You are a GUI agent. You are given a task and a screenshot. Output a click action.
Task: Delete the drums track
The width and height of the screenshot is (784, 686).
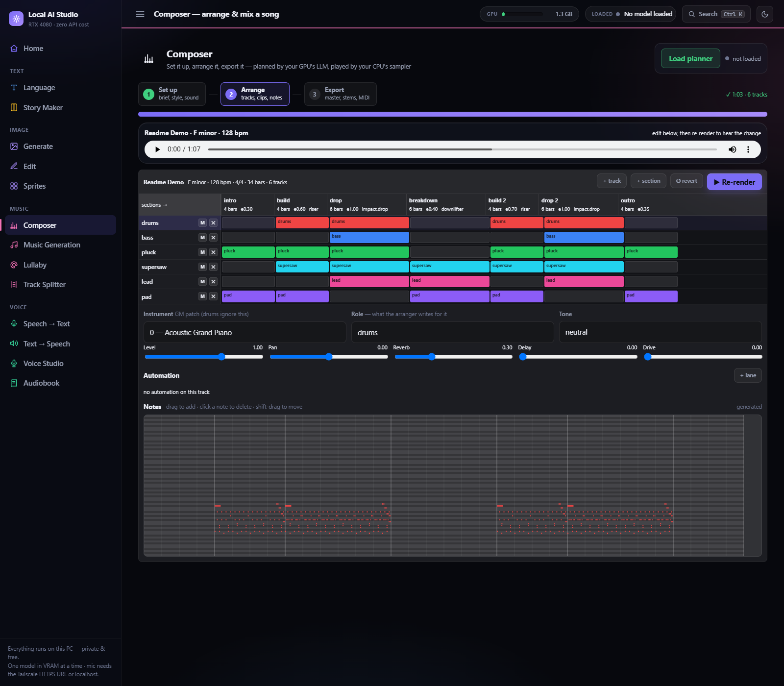point(213,223)
